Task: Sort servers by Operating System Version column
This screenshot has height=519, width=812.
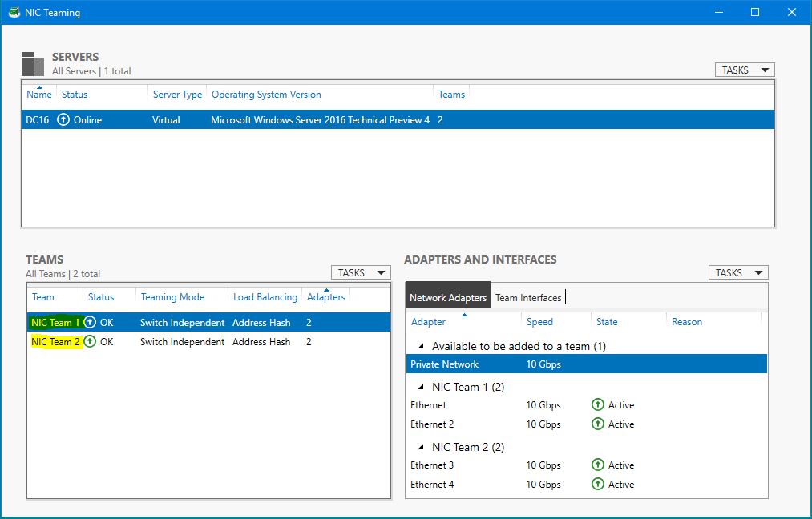Action: (x=266, y=95)
